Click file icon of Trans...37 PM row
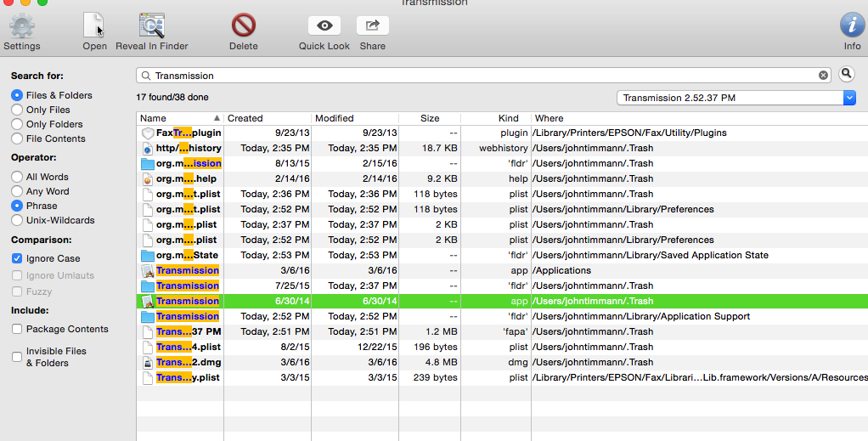This screenshot has width=868, height=441. (147, 332)
